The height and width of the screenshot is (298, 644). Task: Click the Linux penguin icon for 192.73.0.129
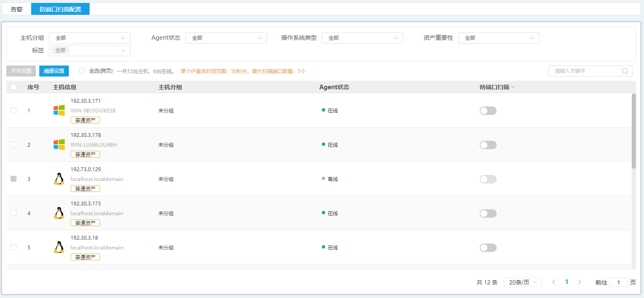[59, 179]
